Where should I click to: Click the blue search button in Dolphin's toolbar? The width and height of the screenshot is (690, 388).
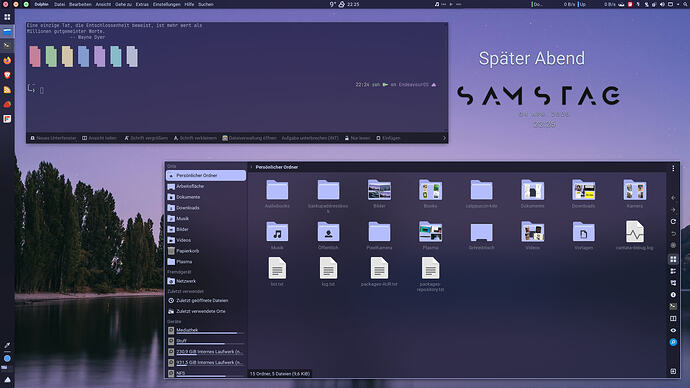click(x=673, y=342)
